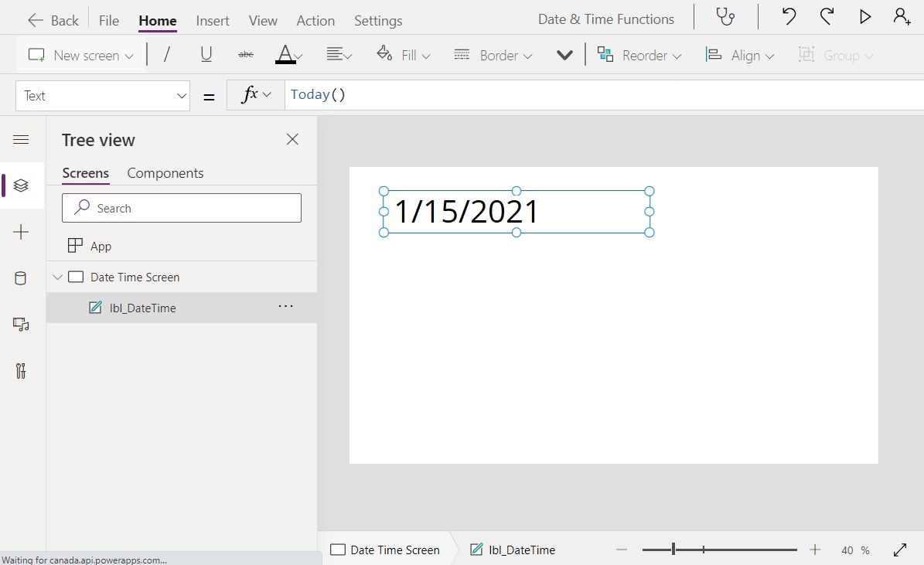This screenshot has height=565, width=924.
Task: Toggle italic formatting
Action: tap(169, 54)
